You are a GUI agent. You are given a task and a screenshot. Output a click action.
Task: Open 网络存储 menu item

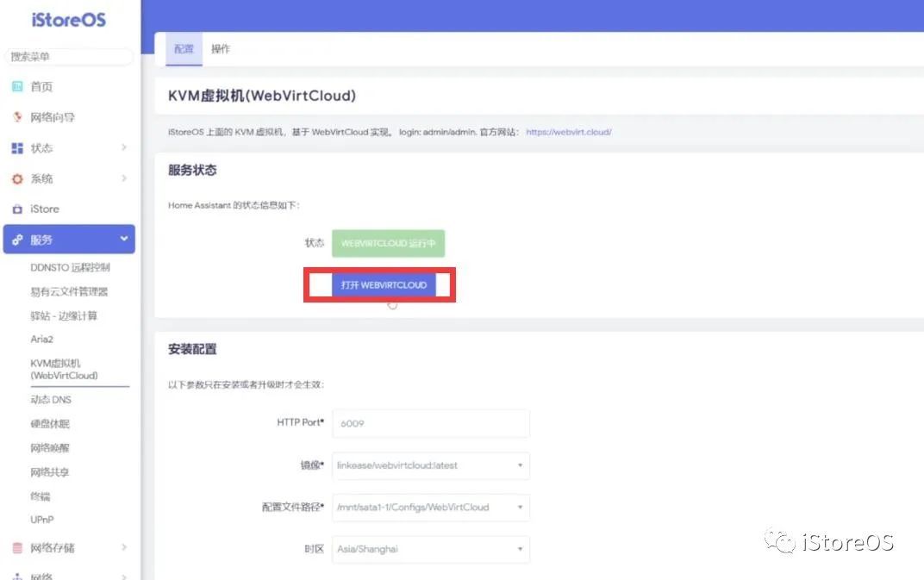pyautogui.click(x=53, y=548)
